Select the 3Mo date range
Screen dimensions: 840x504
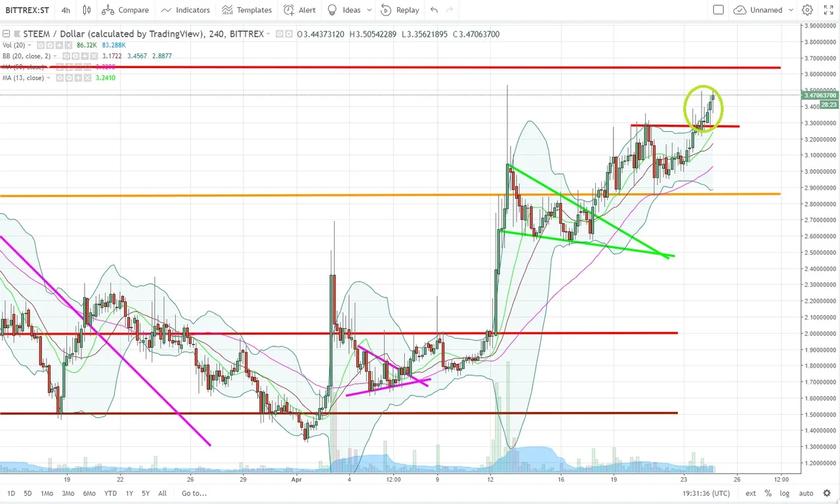coord(68,493)
